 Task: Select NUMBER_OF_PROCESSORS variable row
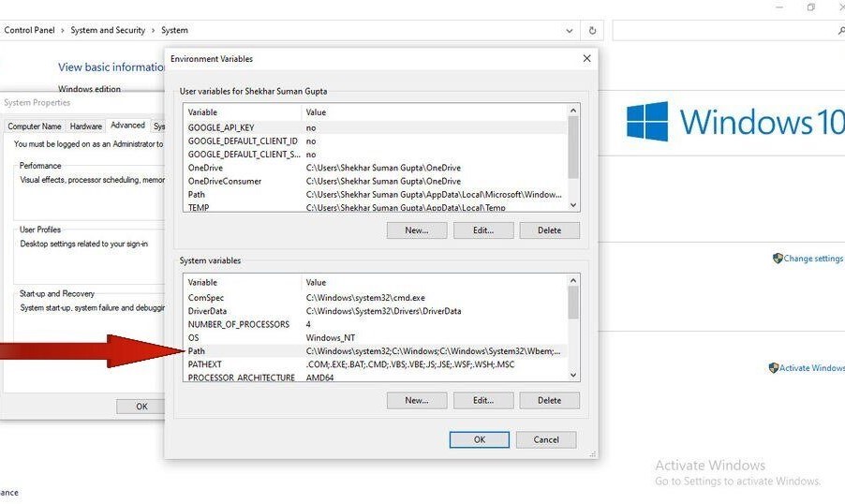(375, 324)
